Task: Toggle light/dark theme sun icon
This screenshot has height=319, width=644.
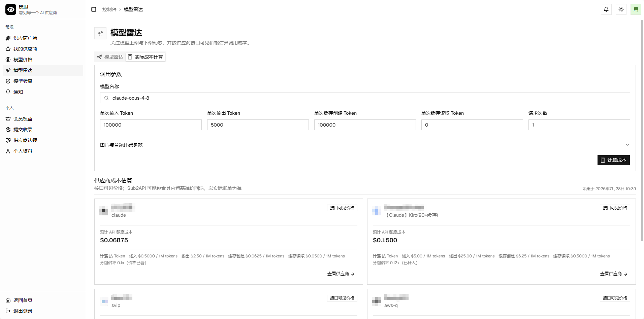Action: (621, 9)
